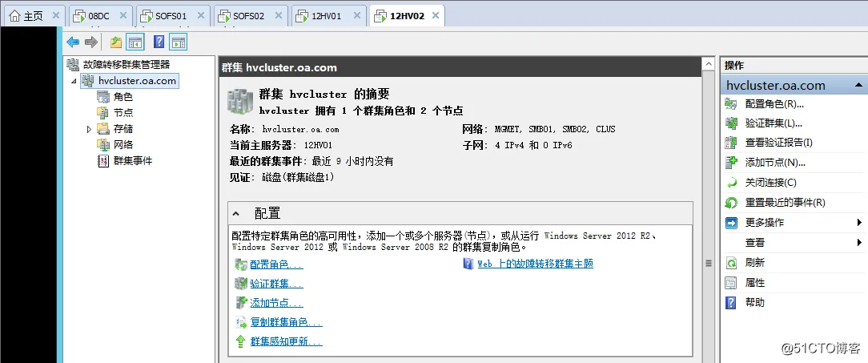Click the 验证群集 icon in actions pane

pyautogui.click(x=731, y=123)
